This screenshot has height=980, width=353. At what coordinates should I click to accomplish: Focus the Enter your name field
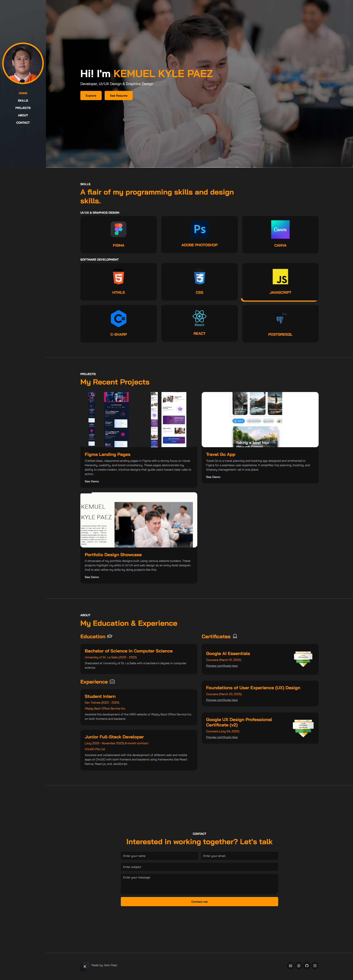coord(160,856)
